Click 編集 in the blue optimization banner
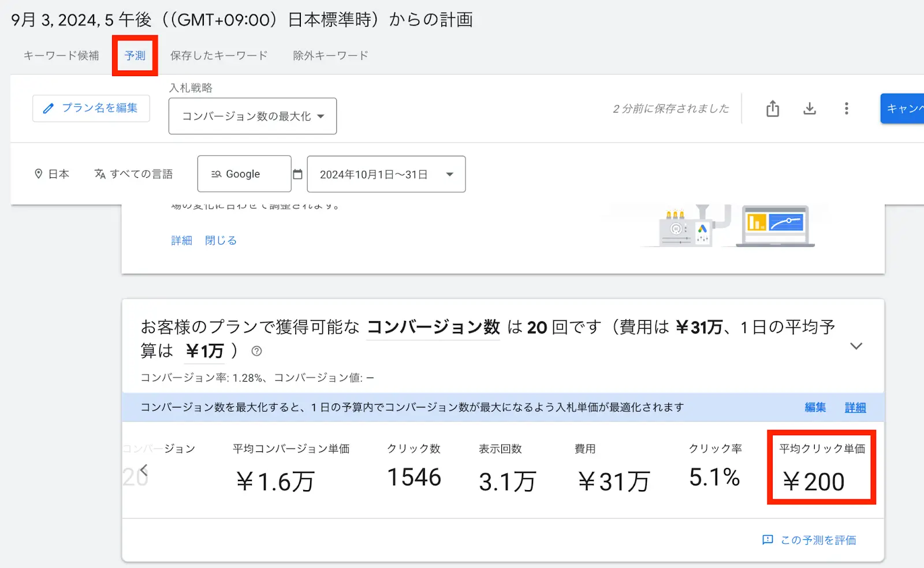 tap(815, 407)
